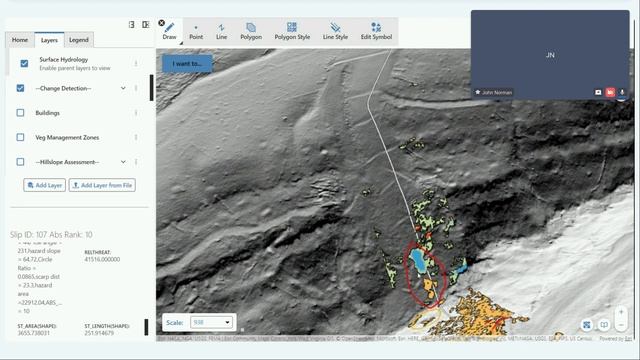The height and width of the screenshot is (360, 640).
Task: Click the ST_LENGTH(SHAPE) value 251.914679
Action: pos(99,333)
